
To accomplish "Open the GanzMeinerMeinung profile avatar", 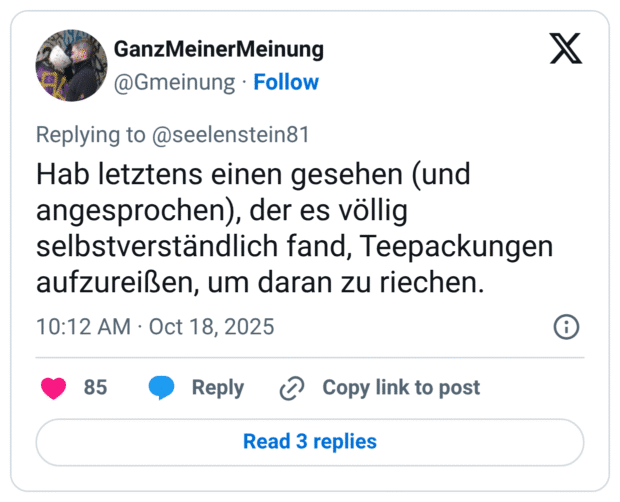I will pos(71,65).
